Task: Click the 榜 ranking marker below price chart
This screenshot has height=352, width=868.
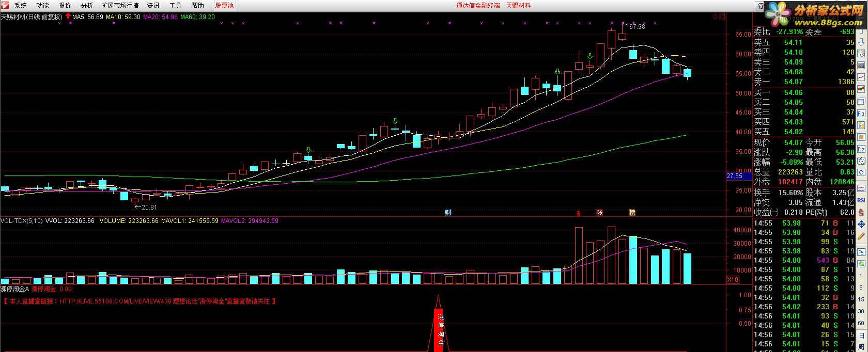Action: [632, 212]
